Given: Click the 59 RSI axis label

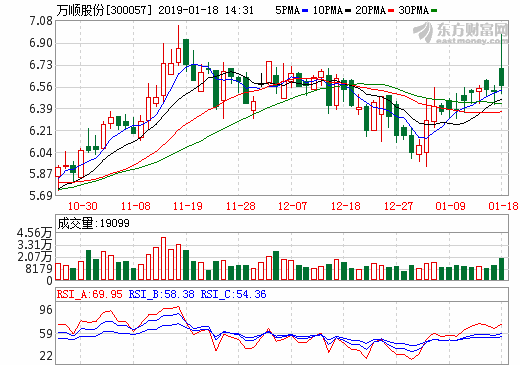Looking at the screenshot, I should tap(46, 334).
